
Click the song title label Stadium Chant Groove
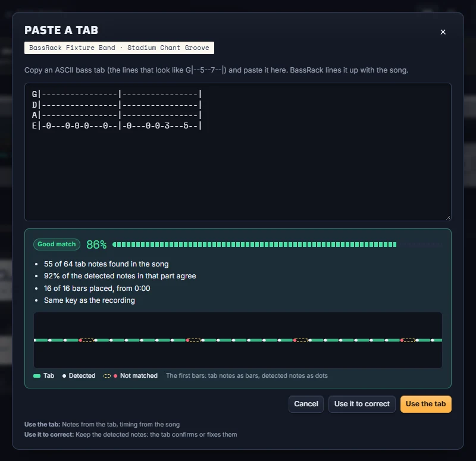pos(168,48)
